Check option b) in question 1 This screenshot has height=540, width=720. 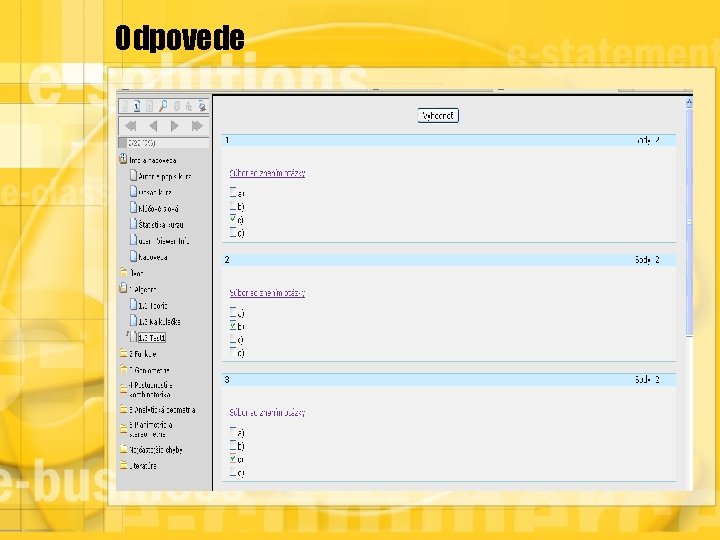[x=233, y=206]
